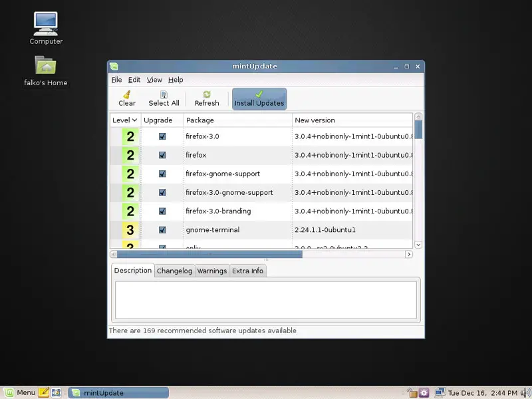The height and width of the screenshot is (399, 532).
Task: Click the horizontal scrollbar left arrow
Action: pyautogui.click(x=114, y=254)
